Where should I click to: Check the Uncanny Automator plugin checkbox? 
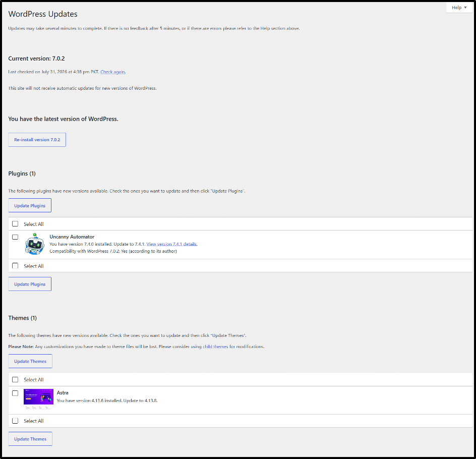(15, 237)
